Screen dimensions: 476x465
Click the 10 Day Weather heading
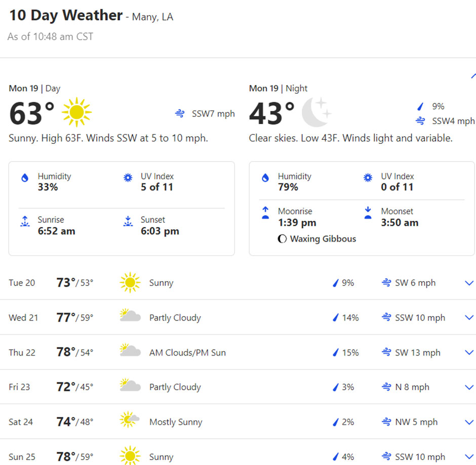(x=66, y=15)
